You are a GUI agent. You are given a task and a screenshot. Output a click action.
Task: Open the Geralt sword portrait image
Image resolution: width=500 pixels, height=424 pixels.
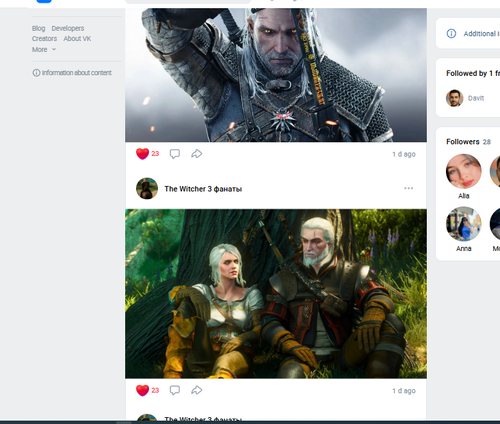tap(276, 75)
